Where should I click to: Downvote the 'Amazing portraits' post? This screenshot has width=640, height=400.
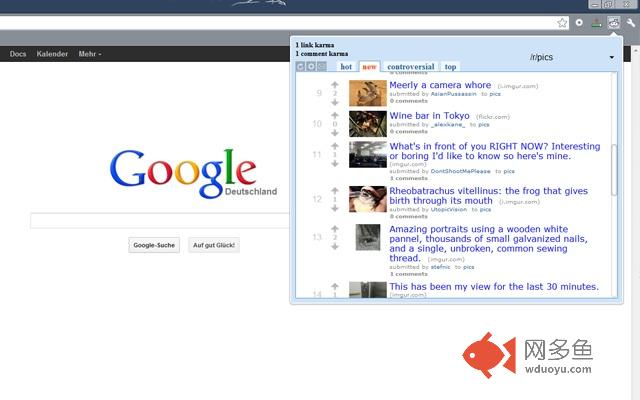335,247
